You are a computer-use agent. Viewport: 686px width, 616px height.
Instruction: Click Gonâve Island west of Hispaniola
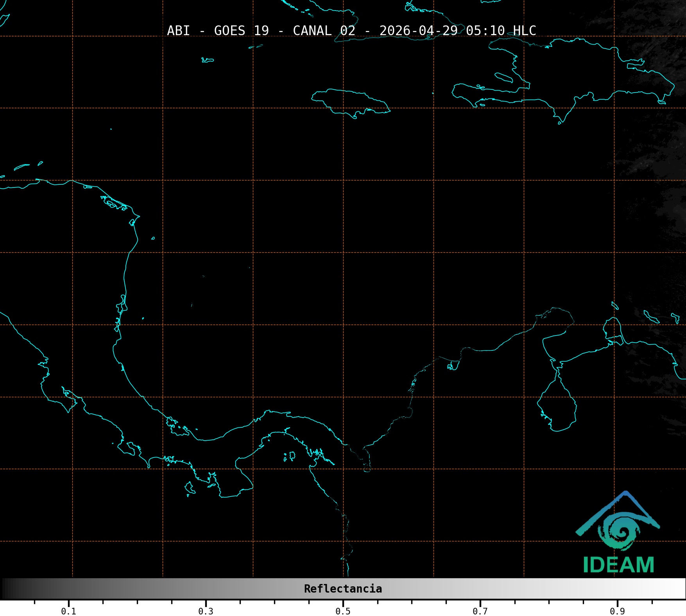[x=504, y=77]
